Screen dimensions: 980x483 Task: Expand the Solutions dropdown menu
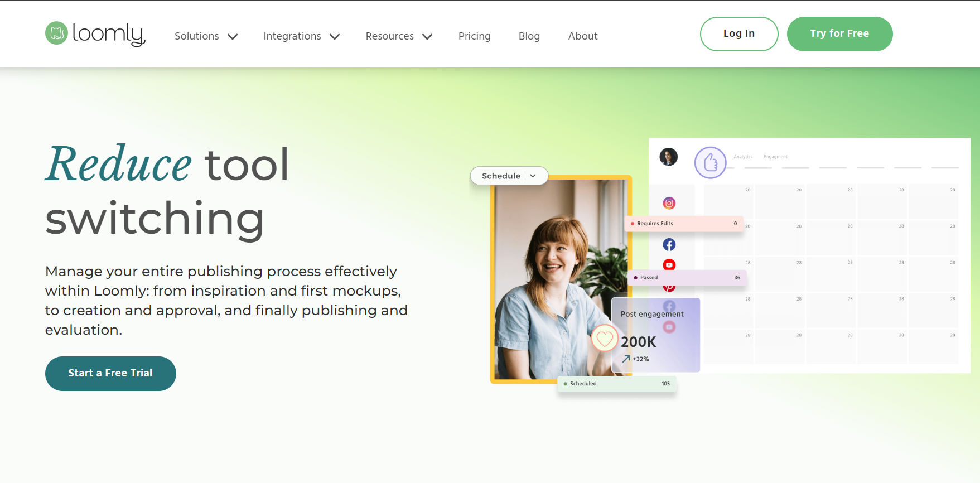point(206,36)
